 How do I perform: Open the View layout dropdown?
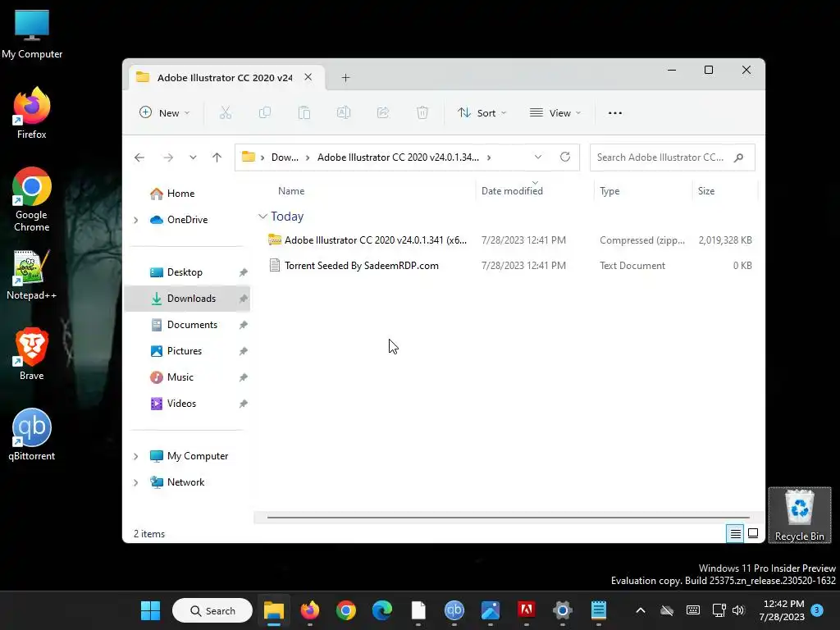pyautogui.click(x=555, y=113)
